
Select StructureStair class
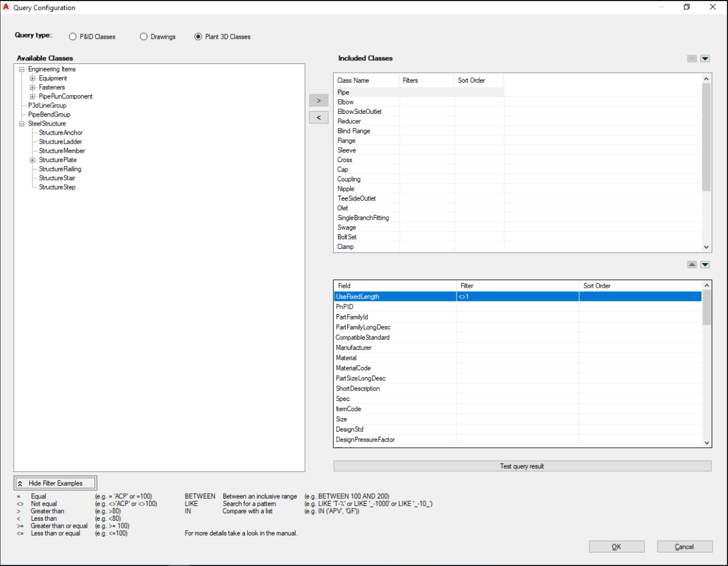pos(57,178)
